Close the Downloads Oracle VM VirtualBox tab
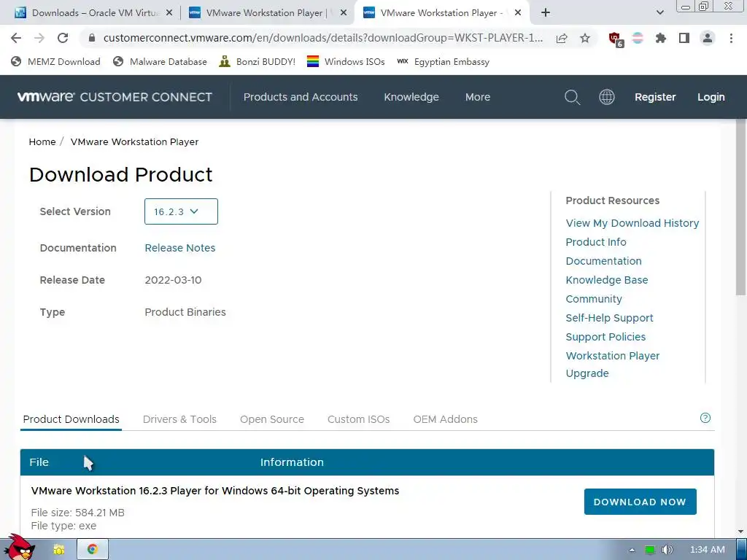The height and width of the screenshot is (560, 747). click(169, 13)
